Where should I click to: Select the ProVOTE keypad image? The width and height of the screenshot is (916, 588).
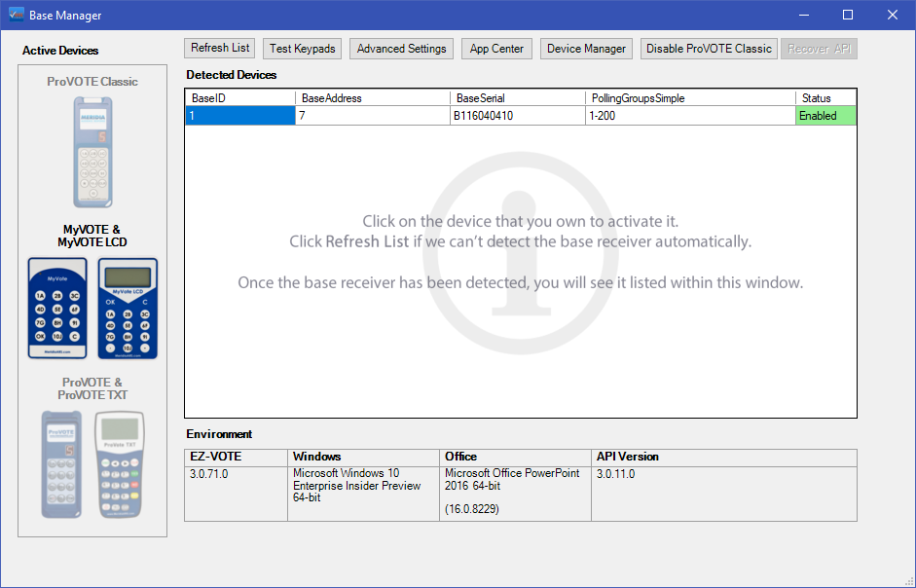coord(61,464)
